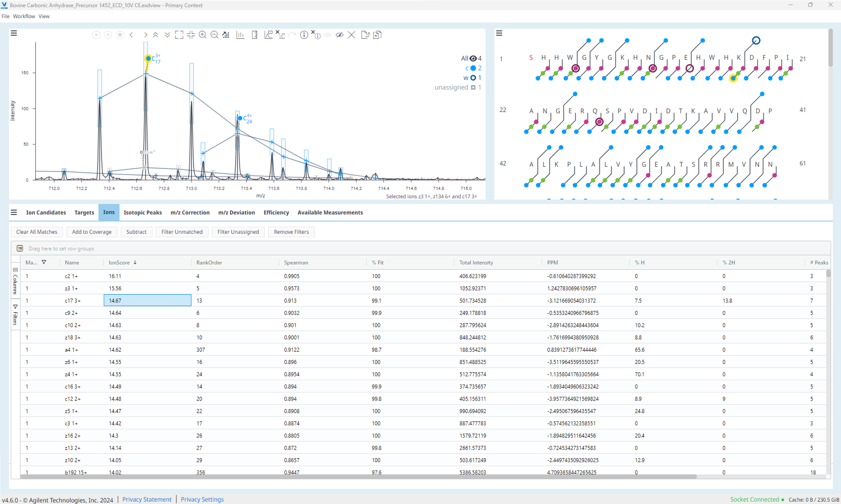Open the Workflow menu
The height and width of the screenshot is (504, 841).
tap(24, 16)
